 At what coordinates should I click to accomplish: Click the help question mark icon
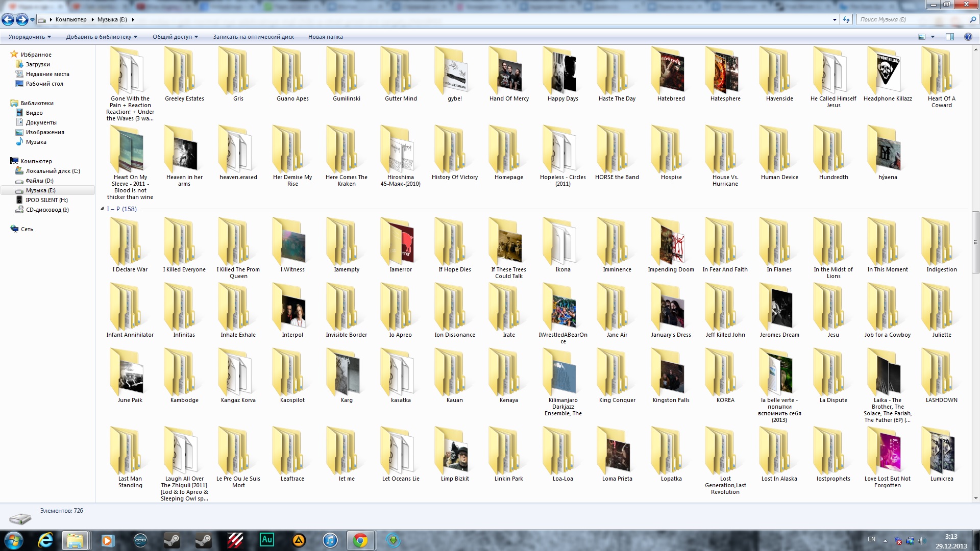tap(968, 37)
